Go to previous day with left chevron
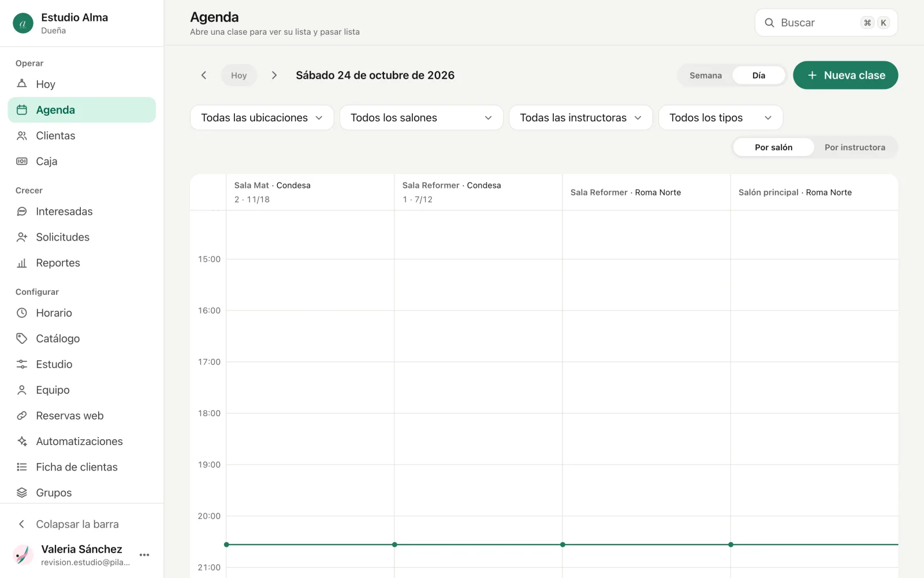The width and height of the screenshot is (924, 578). pos(204,75)
